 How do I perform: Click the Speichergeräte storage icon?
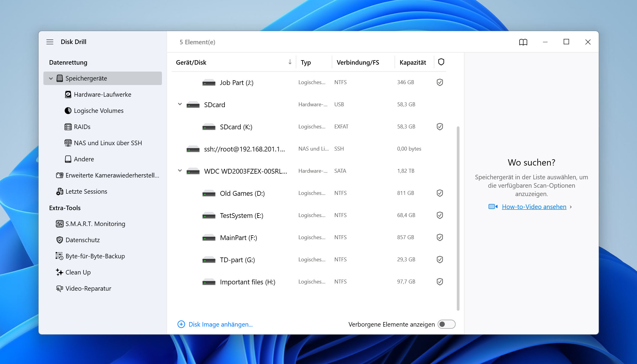pyautogui.click(x=60, y=78)
